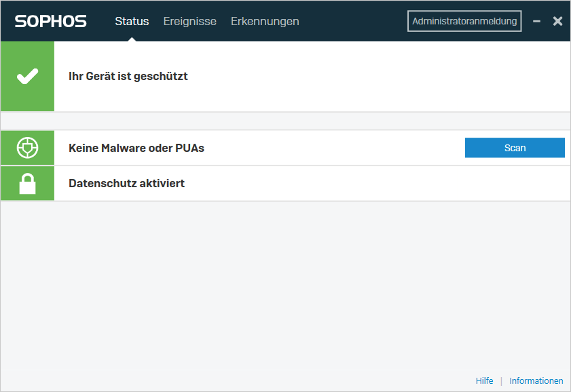Image resolution: width=571 pixels, height=392 pixels.
Task: Click the green checkmark protection icon
Action: (27, 76)
